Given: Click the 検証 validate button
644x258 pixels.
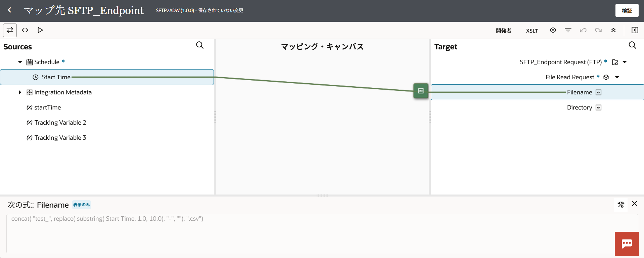Looking at the screenshot, I should click(627, 10).
